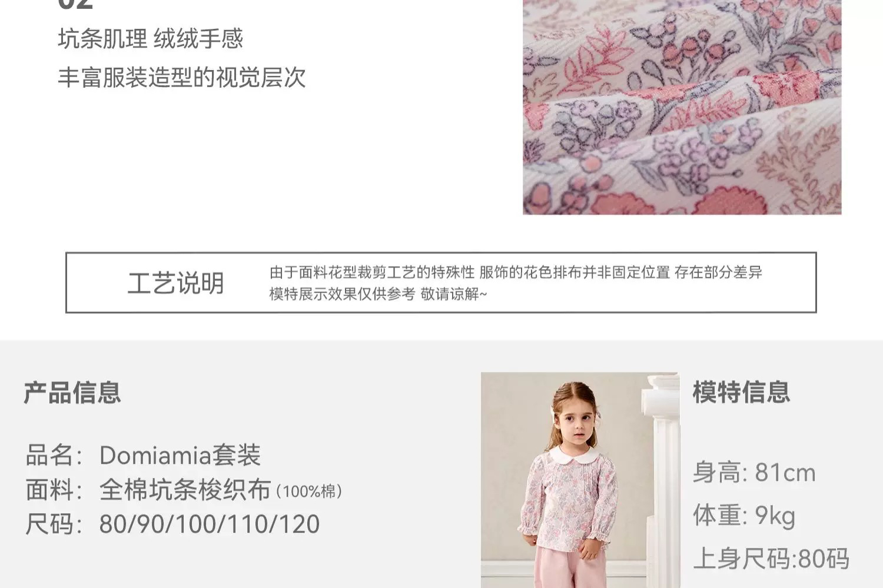883x588 pixels.
Task: Click the 上身尺码:80码 text
Action: [771, 559]
